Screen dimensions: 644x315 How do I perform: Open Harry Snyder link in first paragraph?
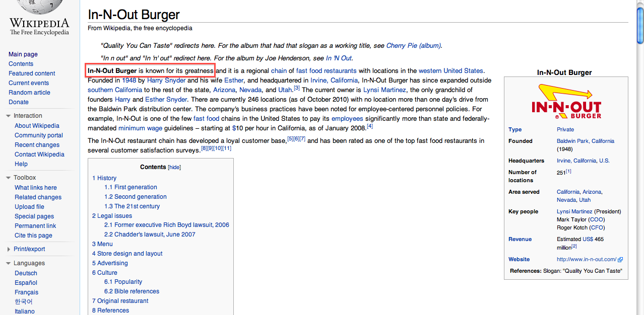(166, 81)
